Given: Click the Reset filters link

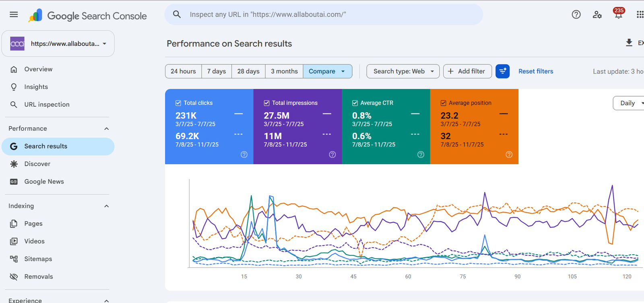Looking at the screenshot, I should coord(536,71).
